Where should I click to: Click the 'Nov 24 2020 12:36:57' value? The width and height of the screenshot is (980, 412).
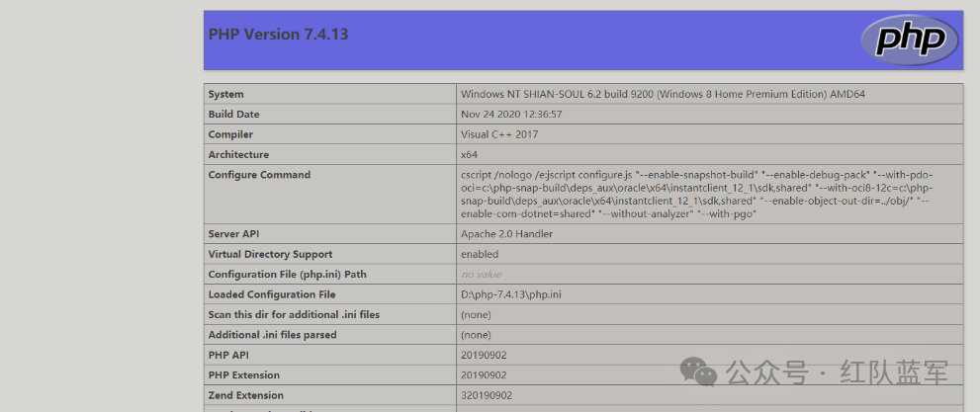coord(511,115)
